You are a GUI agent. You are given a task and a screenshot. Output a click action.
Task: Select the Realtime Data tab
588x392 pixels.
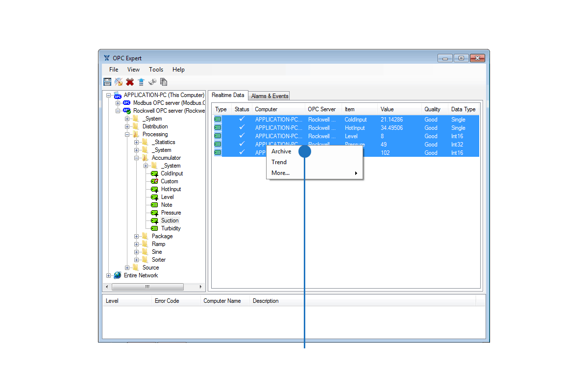tap(228, 95)
